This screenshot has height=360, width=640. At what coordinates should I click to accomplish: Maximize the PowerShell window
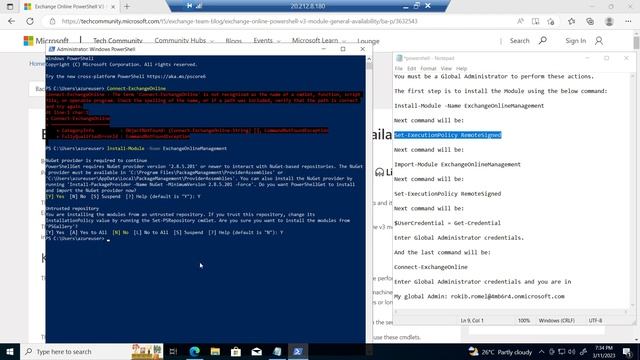343,49
